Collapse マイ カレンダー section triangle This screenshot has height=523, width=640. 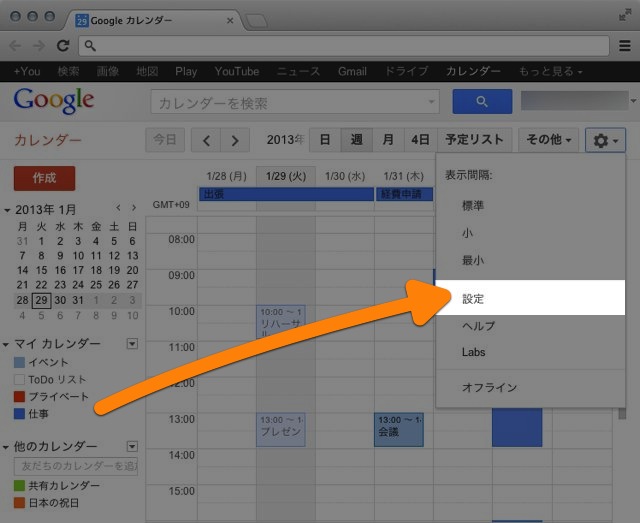(6, 345)
